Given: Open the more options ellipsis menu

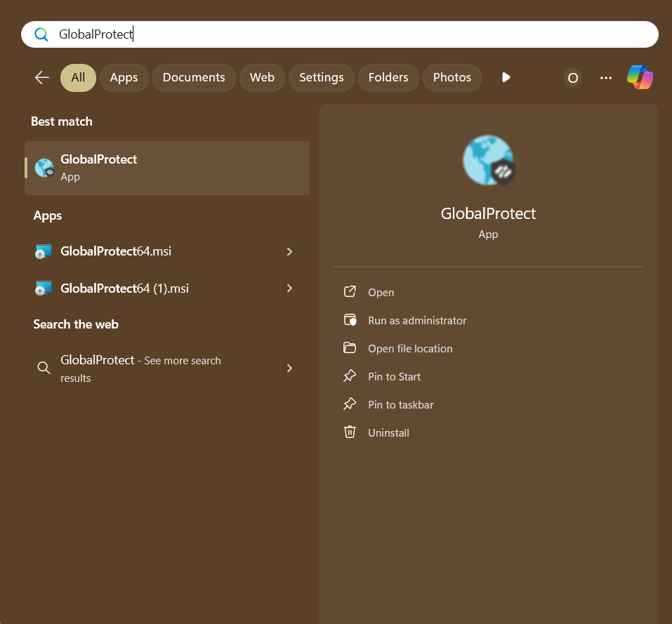Looking at the screenshot, I should 606,78.
